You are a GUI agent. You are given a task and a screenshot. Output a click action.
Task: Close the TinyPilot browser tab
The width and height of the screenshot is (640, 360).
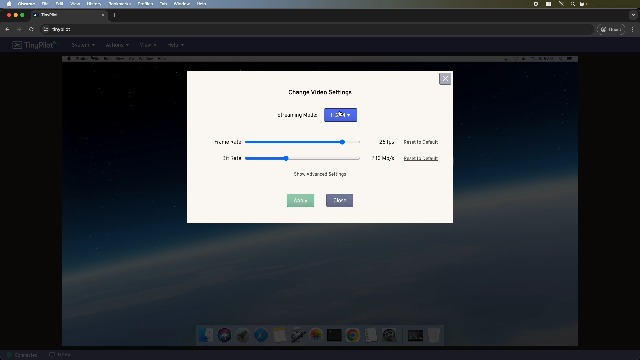click(x=103, y=15)
